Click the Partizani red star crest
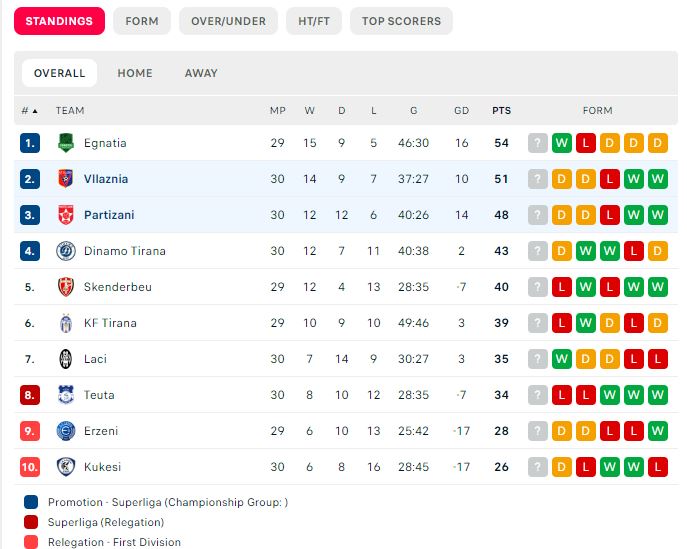This screenshot has height=549, width=687. (66, 215)
